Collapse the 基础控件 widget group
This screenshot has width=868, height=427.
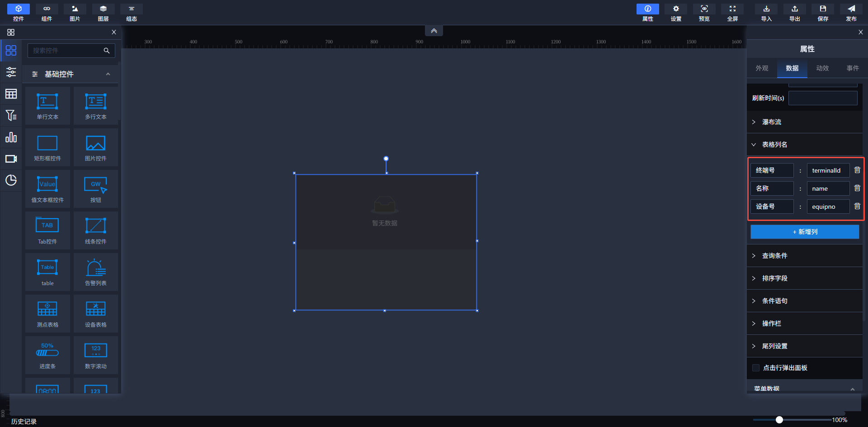pyautogui.click(x=108, y=74)
